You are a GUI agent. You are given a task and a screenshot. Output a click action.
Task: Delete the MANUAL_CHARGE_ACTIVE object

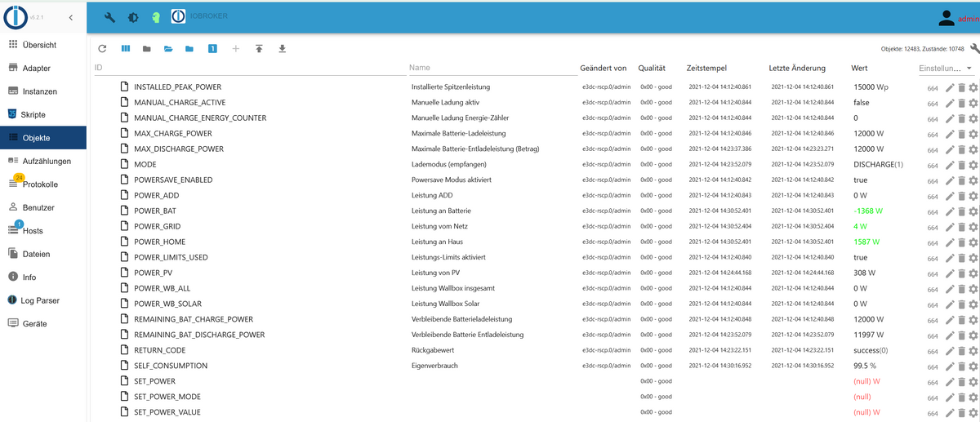pos(961,103)
